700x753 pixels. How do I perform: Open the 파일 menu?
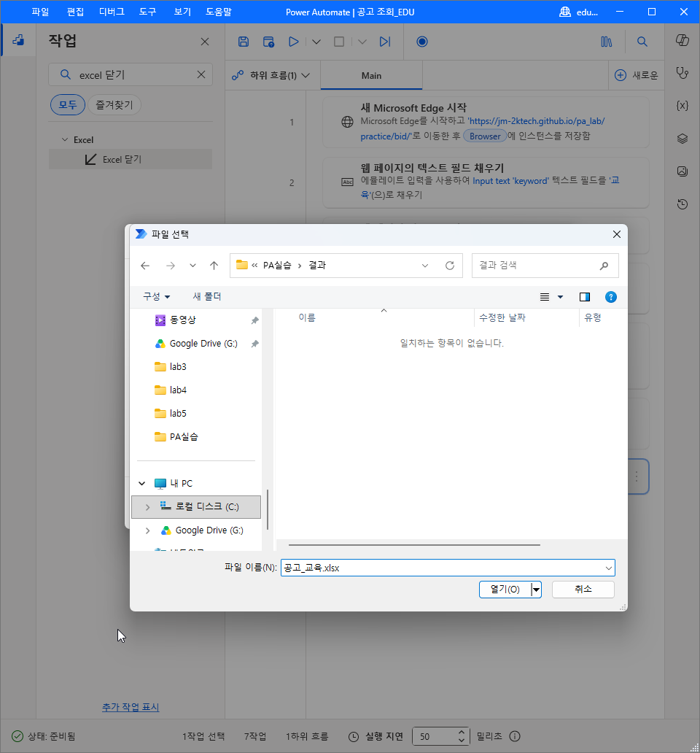coord(40,12)
